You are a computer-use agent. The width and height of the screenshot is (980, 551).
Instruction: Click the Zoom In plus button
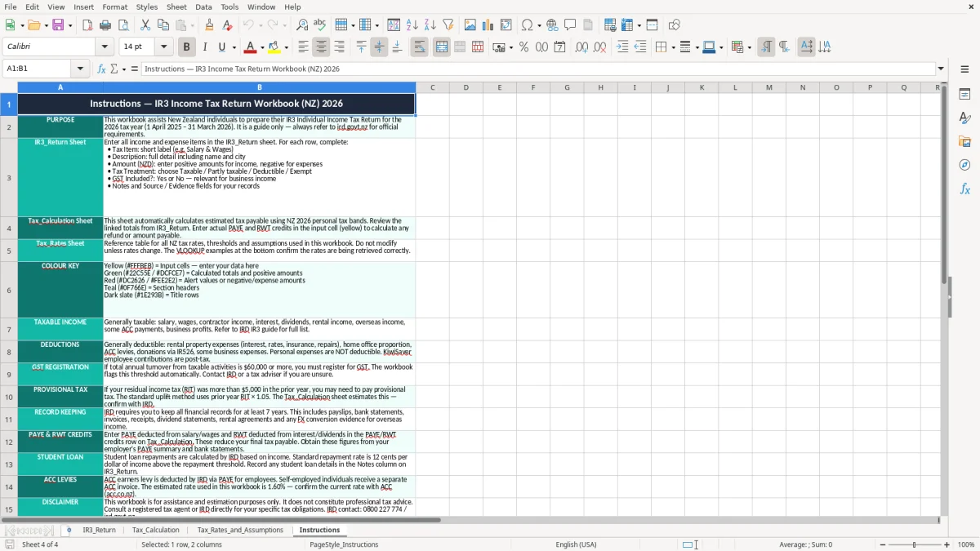pyautogui.click(x=947, y=544)
